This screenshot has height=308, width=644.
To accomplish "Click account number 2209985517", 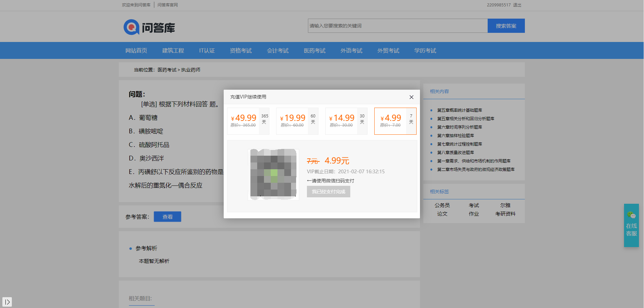I will (499, 5).
